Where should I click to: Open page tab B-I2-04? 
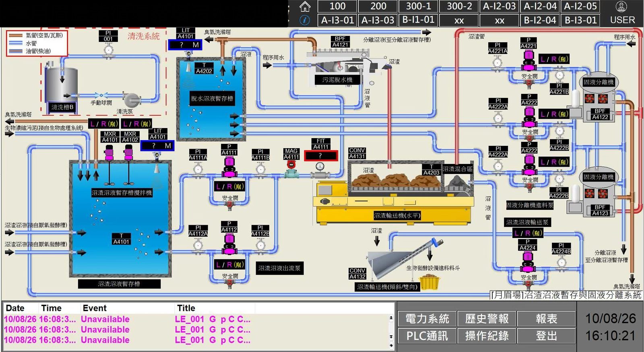tap(540, 20)
